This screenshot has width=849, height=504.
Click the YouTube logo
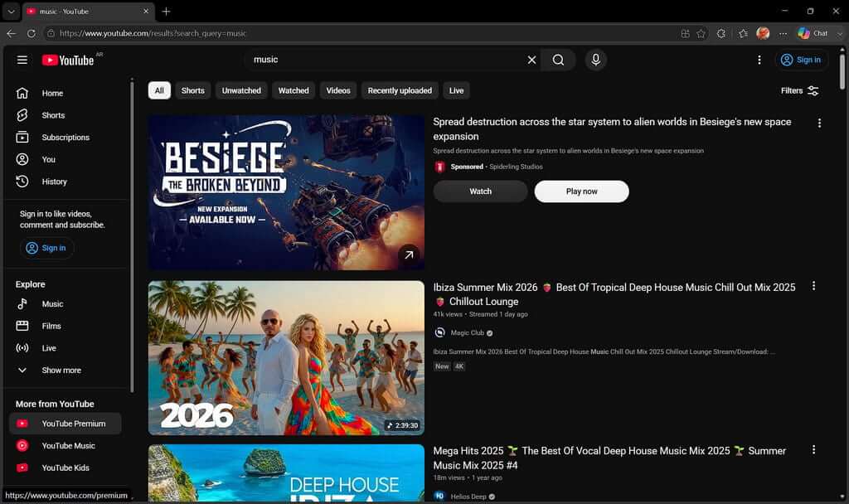[68, 60]
